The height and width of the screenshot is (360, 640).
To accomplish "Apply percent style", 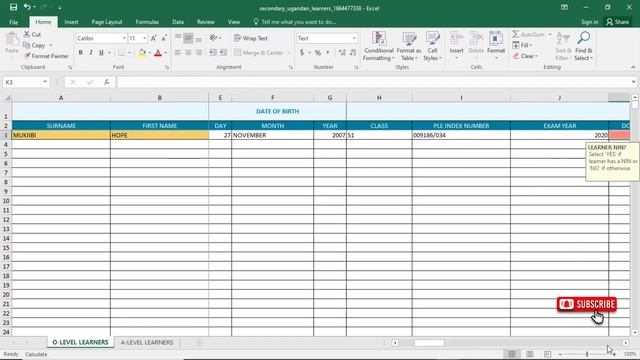I will coord(318,53).
